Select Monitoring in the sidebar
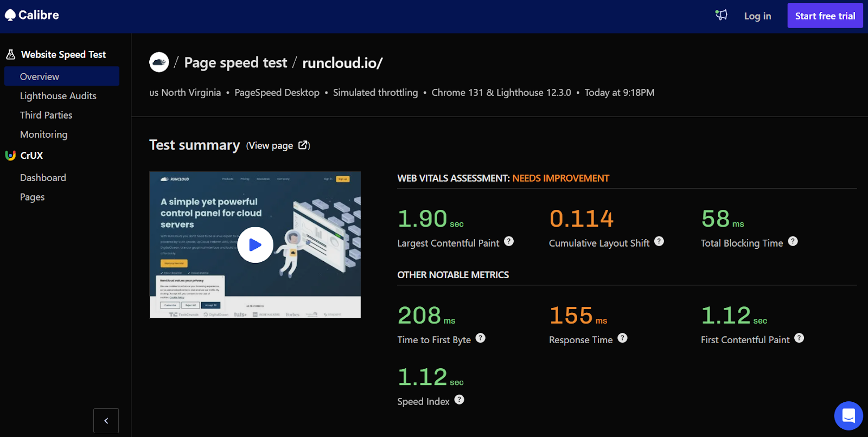Image resolution: width=868 pixels, height=437 pixels. [x=44, y=134]
